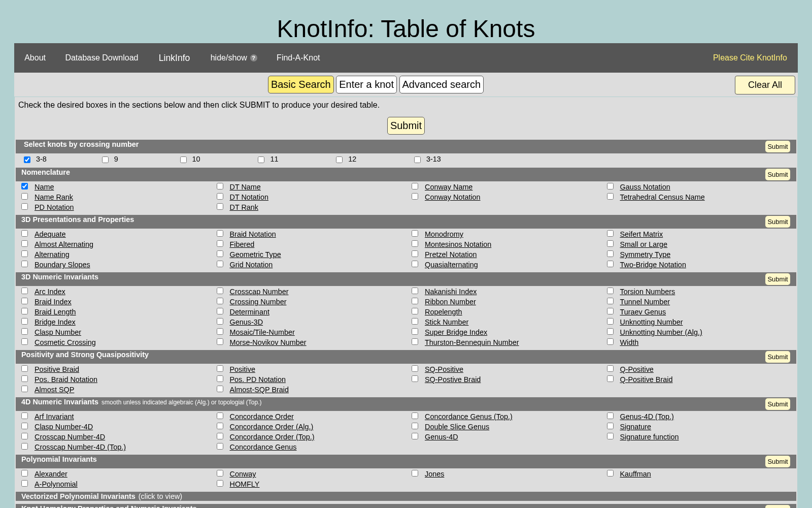The image size is (812, 508).
Task: Enable the Crossing Number checkbox
Action: (x=220, y=301)
